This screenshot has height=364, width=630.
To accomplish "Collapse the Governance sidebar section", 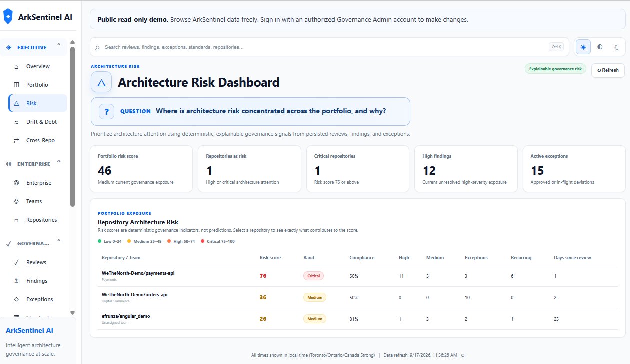I will pos(59,241).
